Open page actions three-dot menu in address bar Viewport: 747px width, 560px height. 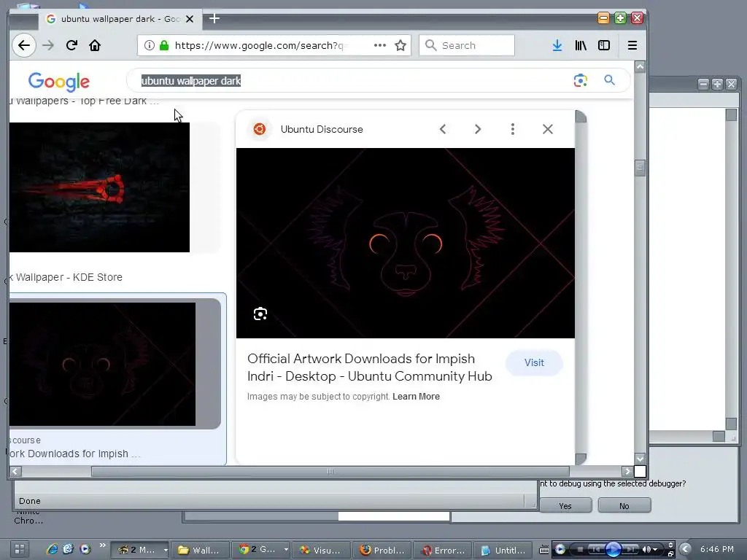[379, 45]
